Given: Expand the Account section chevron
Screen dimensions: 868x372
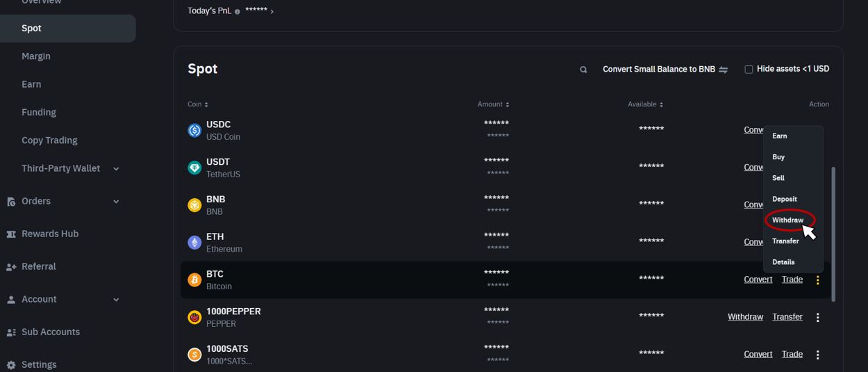Looking at the screenshot, I should click(x=116, y=300).
